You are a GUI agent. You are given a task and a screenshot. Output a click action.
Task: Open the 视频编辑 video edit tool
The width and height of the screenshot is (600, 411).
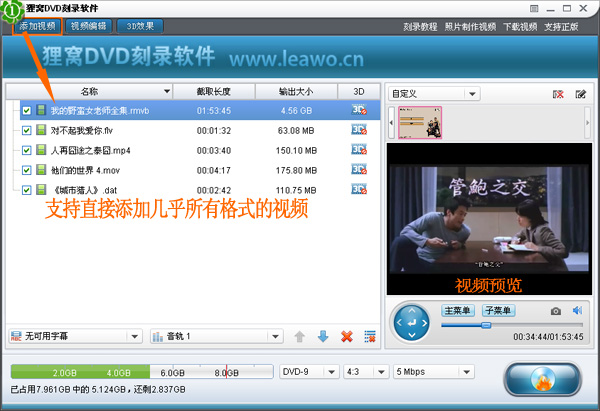tap(88, 26)
